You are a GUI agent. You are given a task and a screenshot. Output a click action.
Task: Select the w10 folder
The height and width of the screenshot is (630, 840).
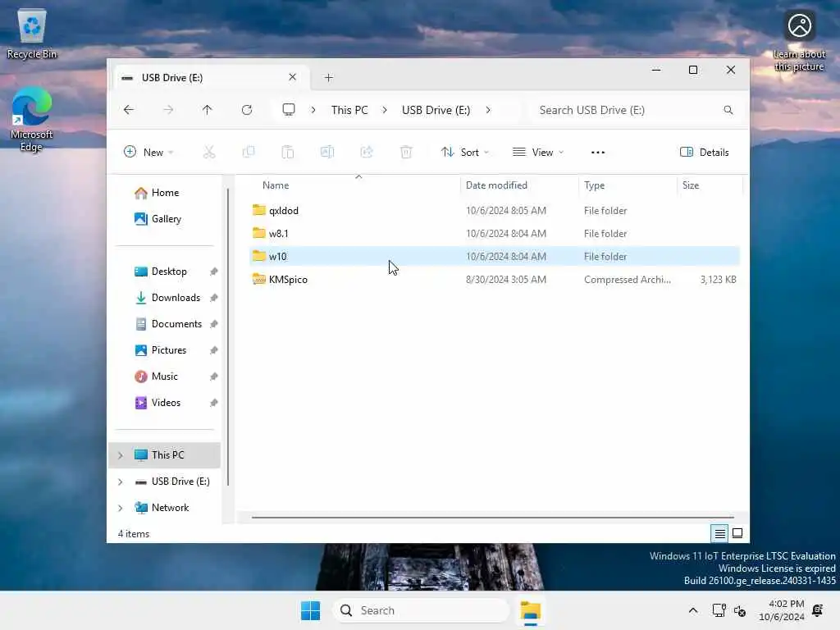pyautogui.click(x=494, y=257)
